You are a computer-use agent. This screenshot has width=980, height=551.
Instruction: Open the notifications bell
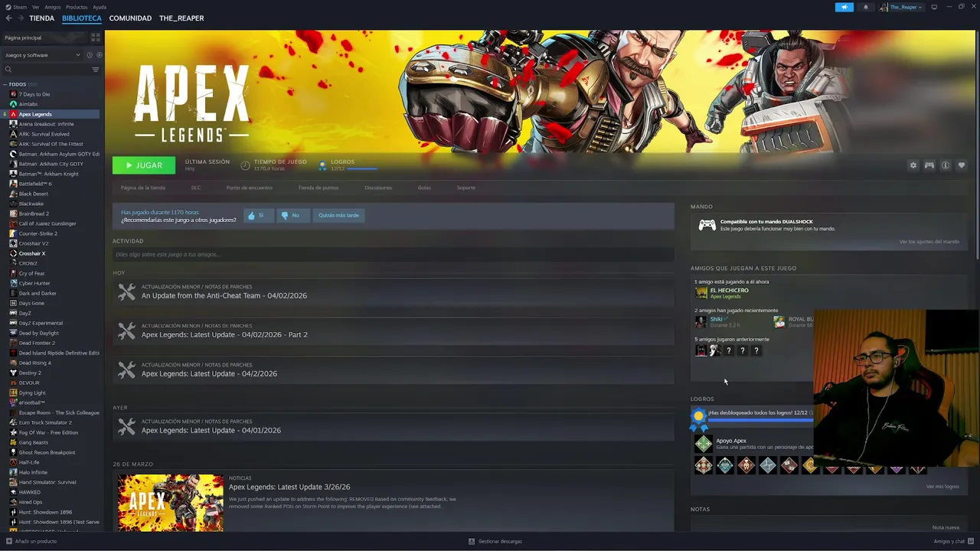pos(866,7)
